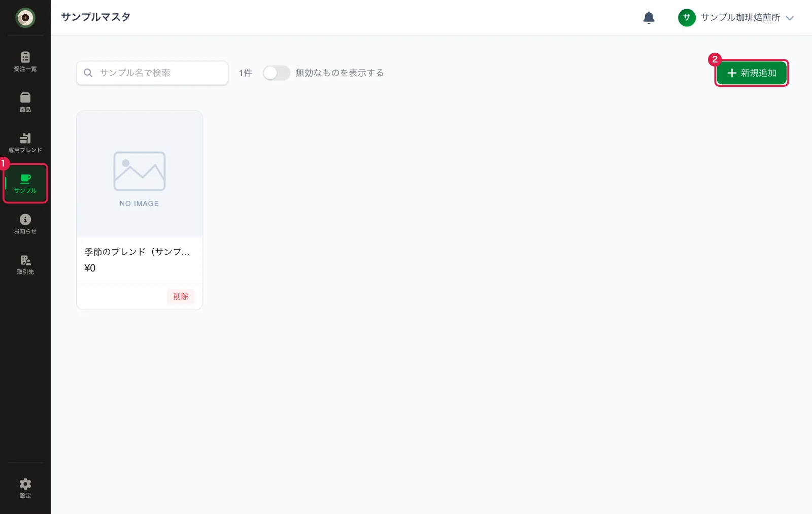This screenshot has width=812, height=514.
Task: Open the 季節のブレンド sample title
Action: 137,252
